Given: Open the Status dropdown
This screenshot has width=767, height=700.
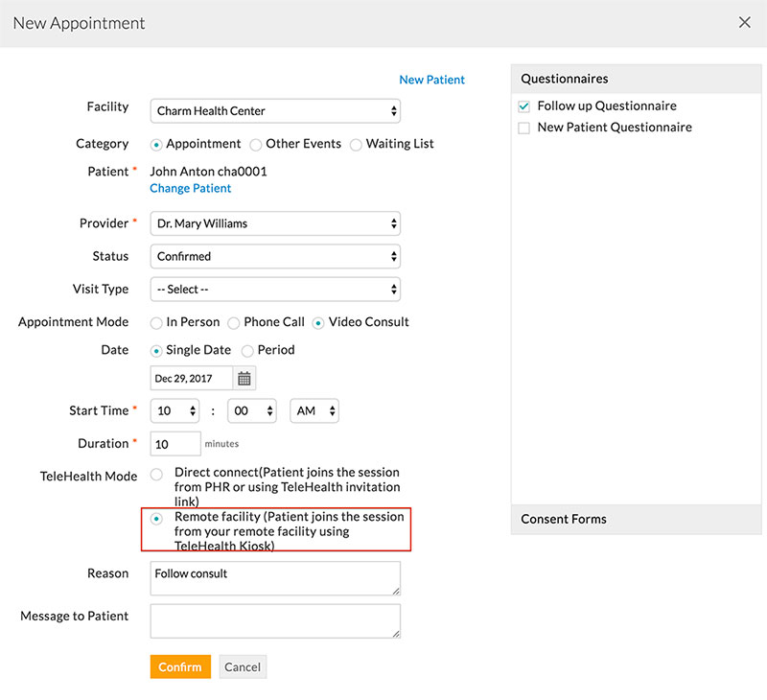Looking at the screenshot, I should (x=275, y=256).
